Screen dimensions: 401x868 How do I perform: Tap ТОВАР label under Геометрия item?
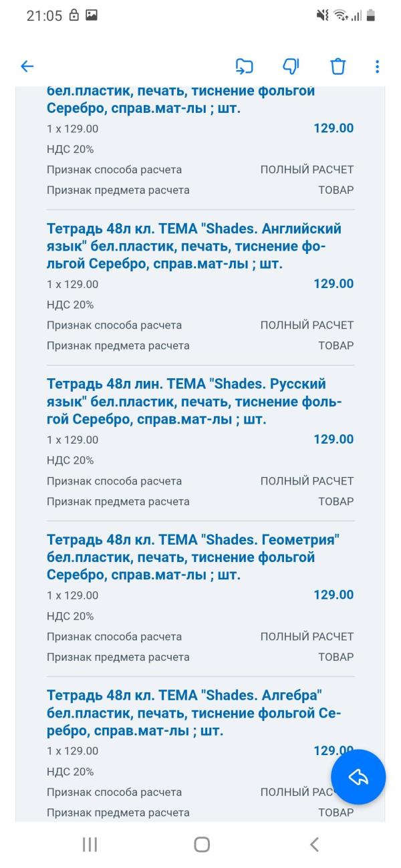pos(336,657)
